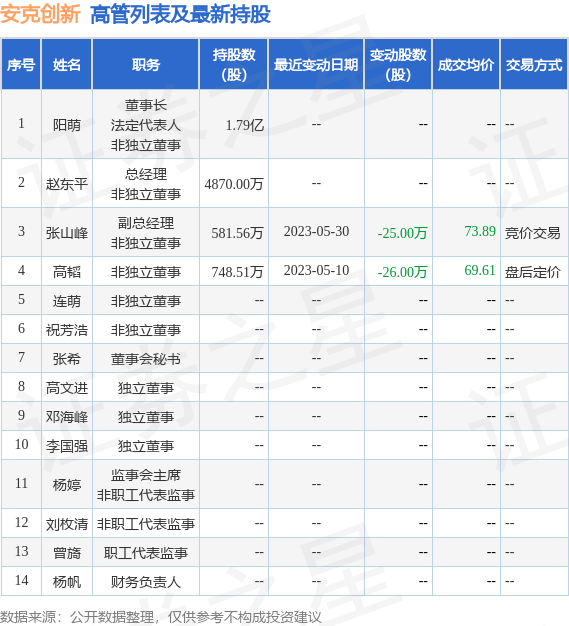Viewport: 569px width, 626px height.
Task: Select the 交易方式 column header
Action: 534,65
